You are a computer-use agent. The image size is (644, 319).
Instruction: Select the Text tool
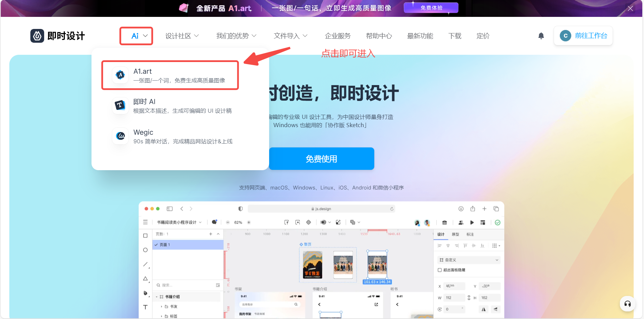tap(145, 307)
